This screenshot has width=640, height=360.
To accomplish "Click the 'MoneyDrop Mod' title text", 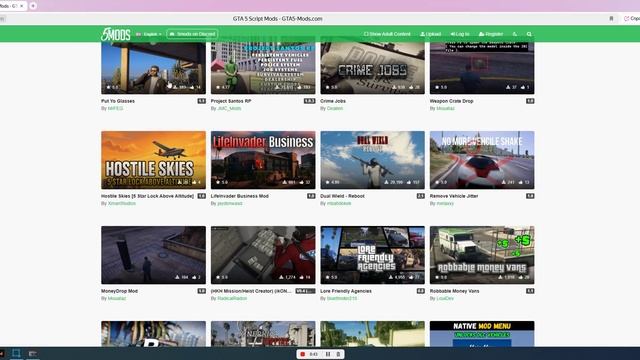I will (x=120, y=291).
